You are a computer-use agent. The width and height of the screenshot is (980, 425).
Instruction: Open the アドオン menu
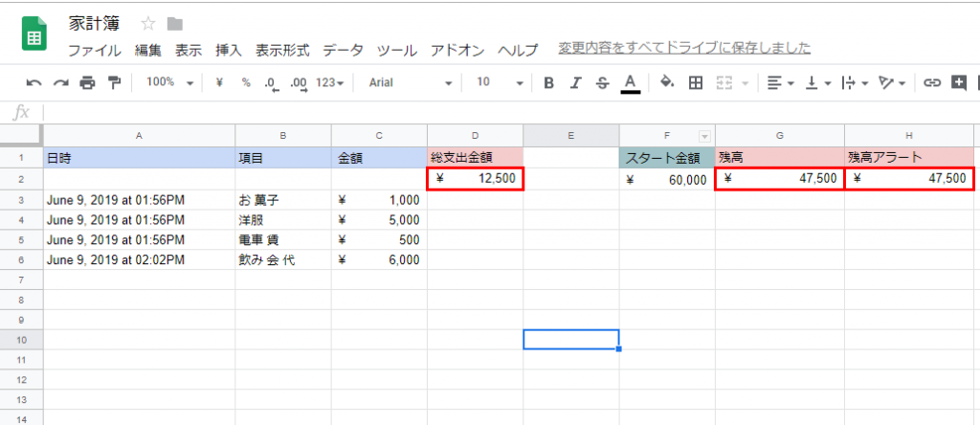457,51
